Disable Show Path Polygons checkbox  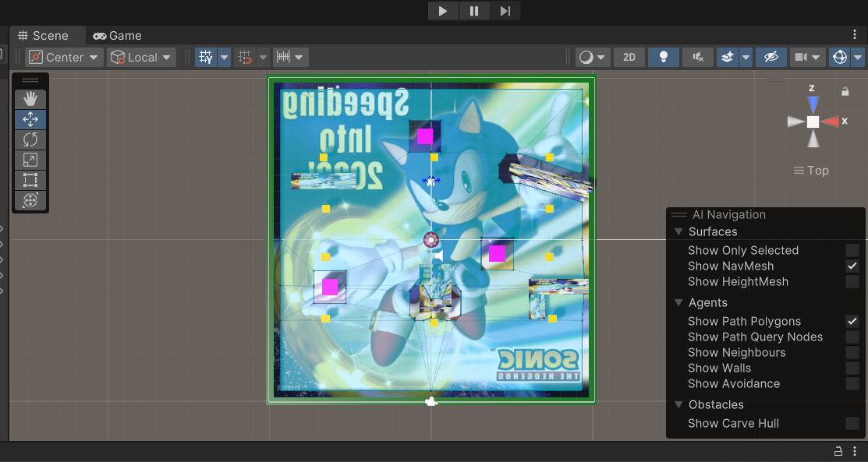tap(852, 321)
